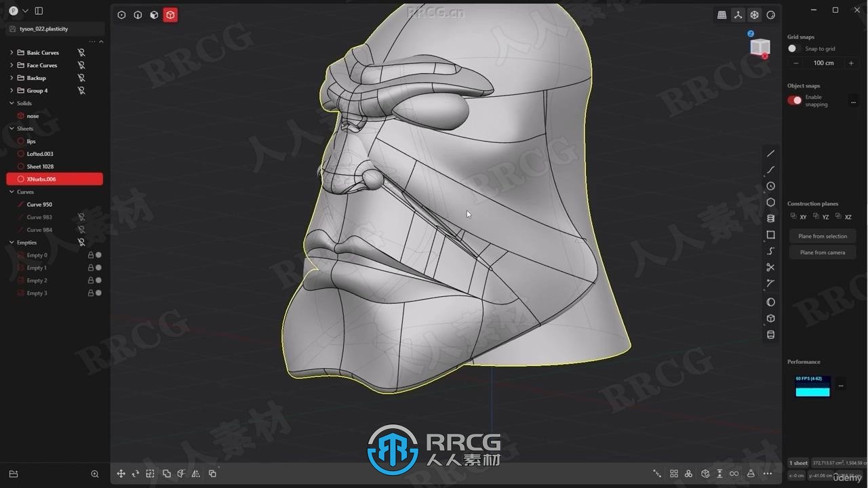Image resolution: width=868 pixels, height=488 pixels.
Task: Click the FPS performance graph
Action: [x=812, y=386]
